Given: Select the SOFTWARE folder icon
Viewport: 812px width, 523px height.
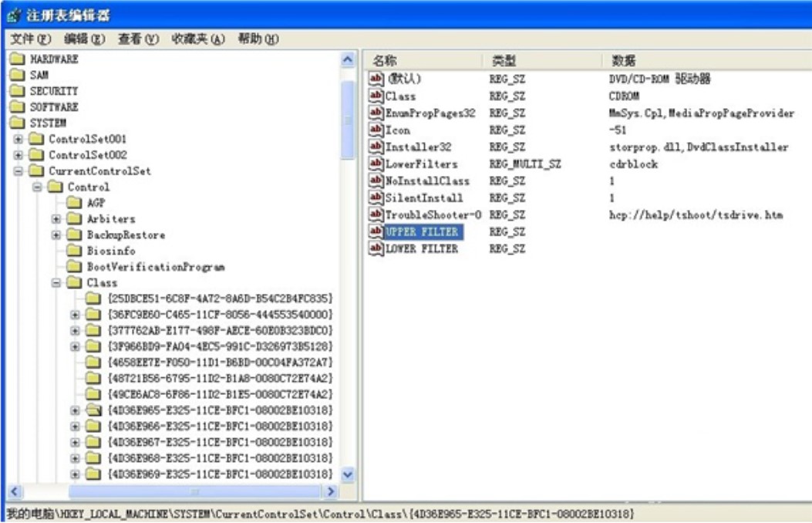Looking at the screenshot, I should [x=17, y=106].
